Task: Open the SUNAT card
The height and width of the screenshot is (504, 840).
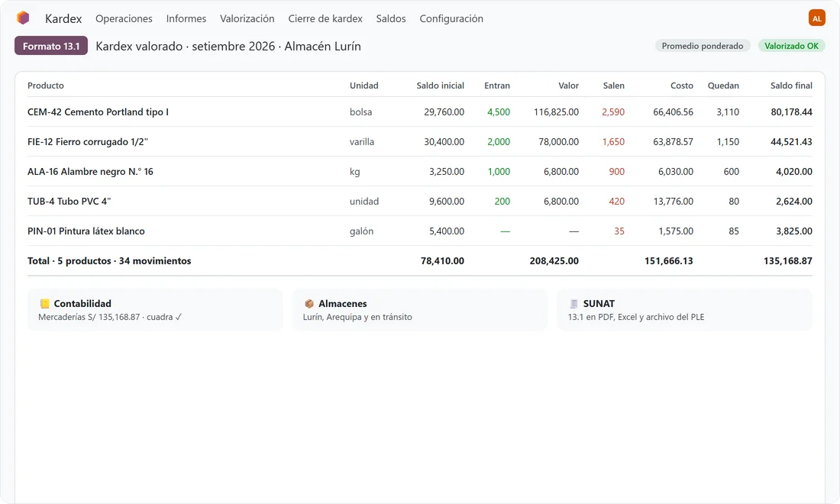Action: tap(685, 309)
